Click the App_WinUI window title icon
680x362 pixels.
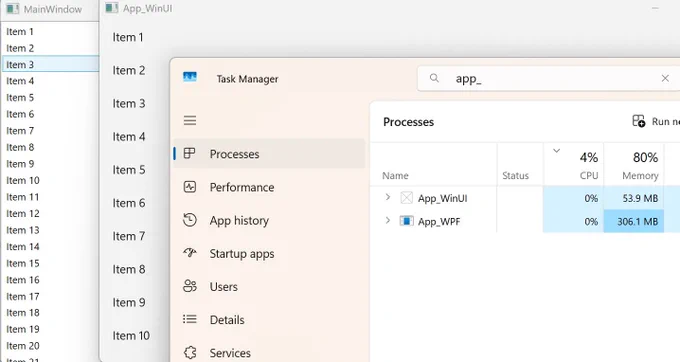pos(112,8)
